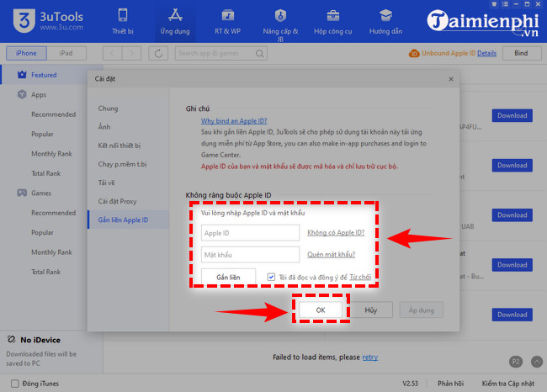Focus the Mật khẩu password field
This screenshot has height=392, width=547.
click(250, 255)
